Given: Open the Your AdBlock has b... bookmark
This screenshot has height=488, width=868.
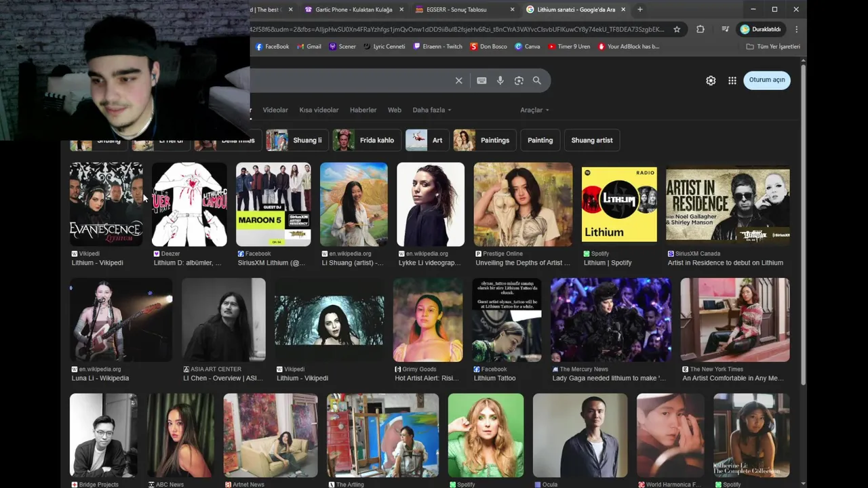Looking at the screenshot, I should [x=629, y=47].
